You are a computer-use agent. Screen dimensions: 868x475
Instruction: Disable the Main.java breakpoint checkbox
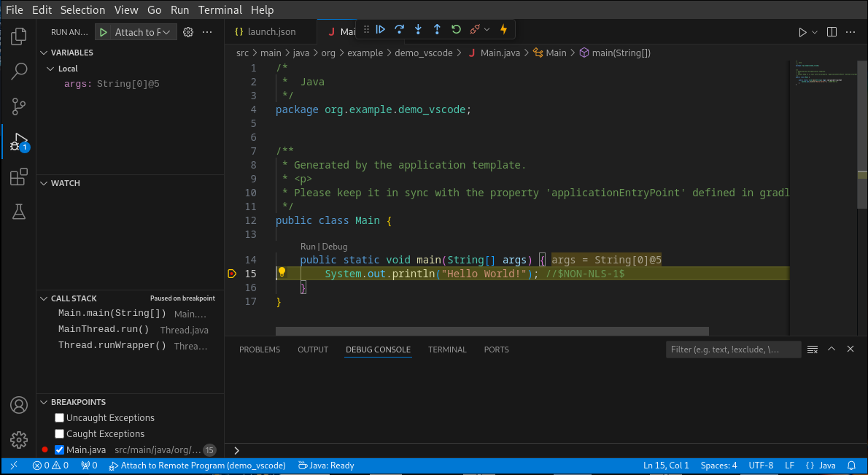tap(59, 449)
